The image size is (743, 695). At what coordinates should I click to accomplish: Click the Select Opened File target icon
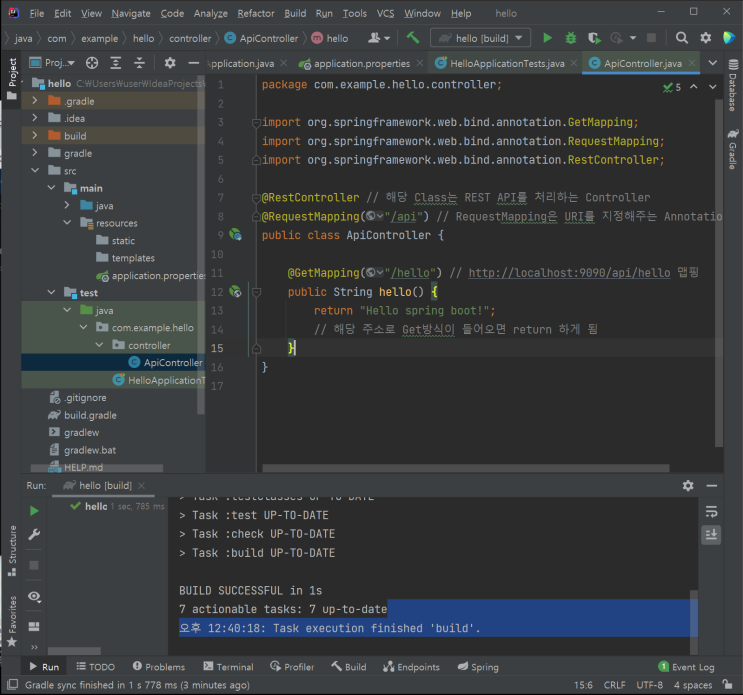(90, 63)
